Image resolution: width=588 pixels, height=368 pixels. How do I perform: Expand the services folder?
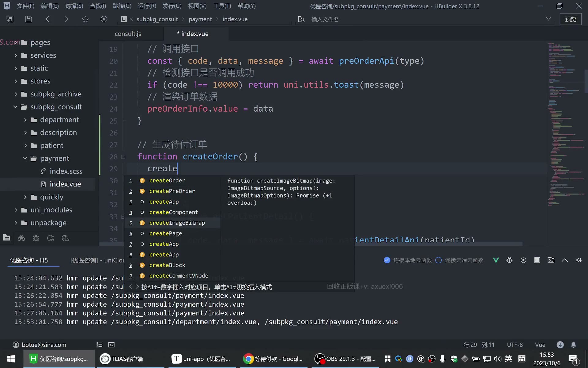(16, 55)
